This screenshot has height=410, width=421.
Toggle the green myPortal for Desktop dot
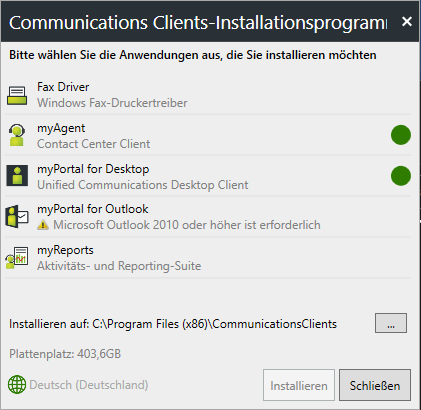point(401,176)
